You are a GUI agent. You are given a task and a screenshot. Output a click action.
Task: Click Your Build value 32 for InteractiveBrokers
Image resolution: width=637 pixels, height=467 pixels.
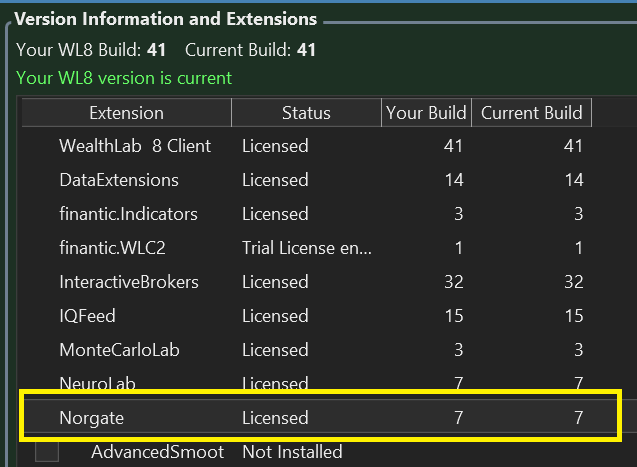click(453, 282)
